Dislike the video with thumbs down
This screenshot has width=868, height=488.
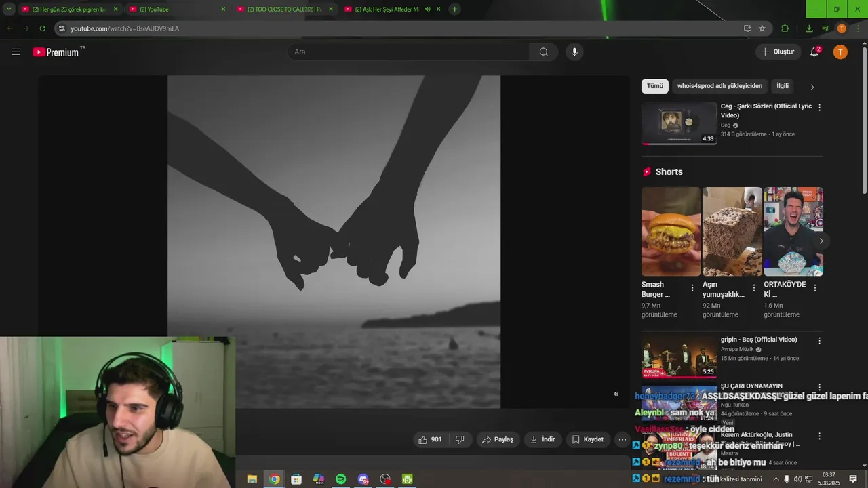pos(460,439)
